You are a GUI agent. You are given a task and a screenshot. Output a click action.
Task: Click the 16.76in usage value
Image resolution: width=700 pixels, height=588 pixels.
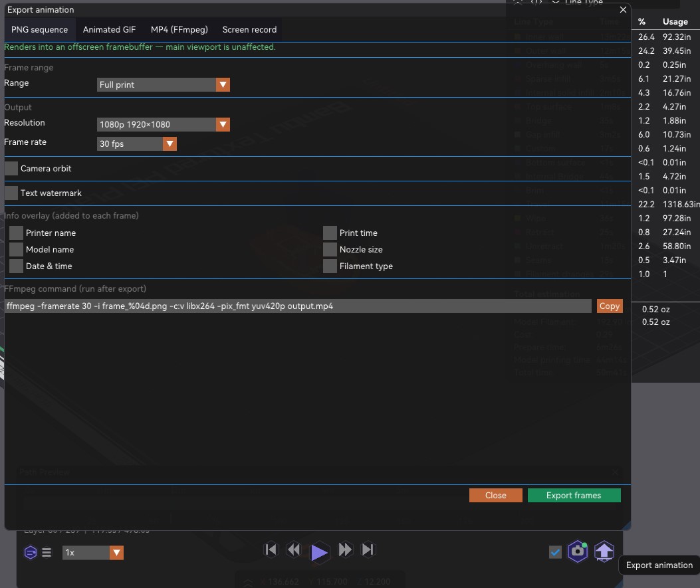[x=676, y=93]
